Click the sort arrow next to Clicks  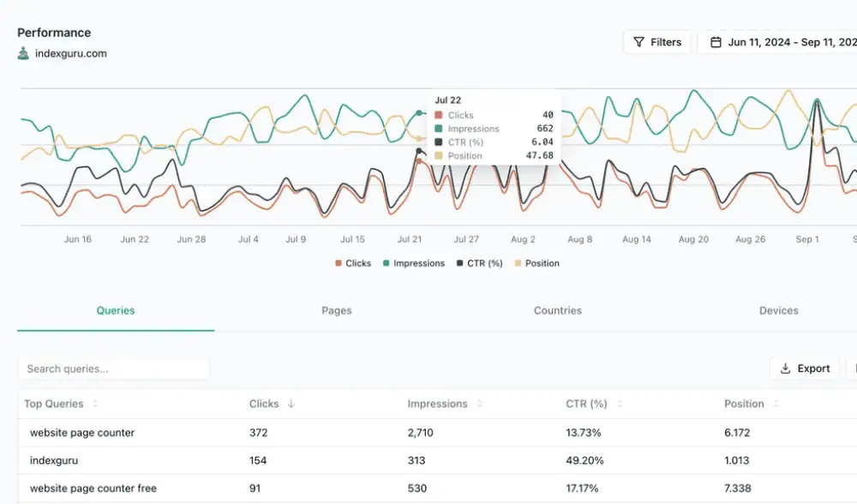(x=291, y=404)
